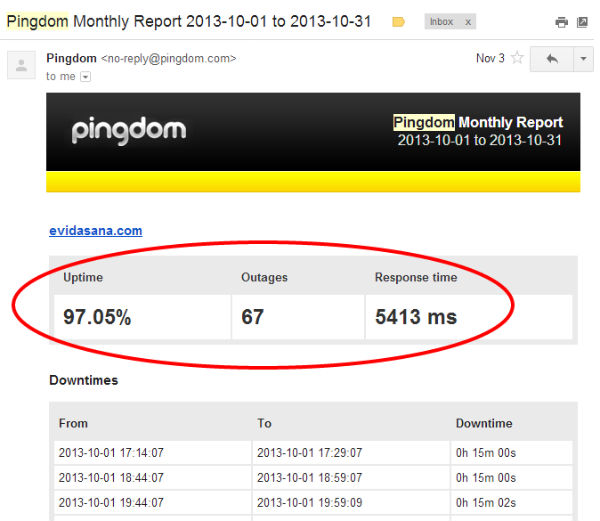Click the reply arrow button
The height and width of the screenshot is (521, 600).
coord(552,59)
